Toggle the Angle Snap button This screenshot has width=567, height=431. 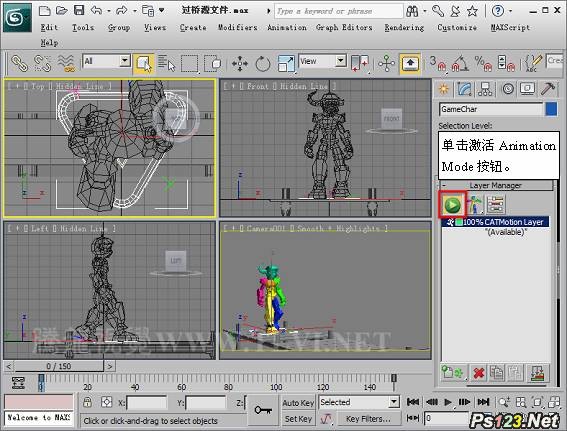coord(460,63)
